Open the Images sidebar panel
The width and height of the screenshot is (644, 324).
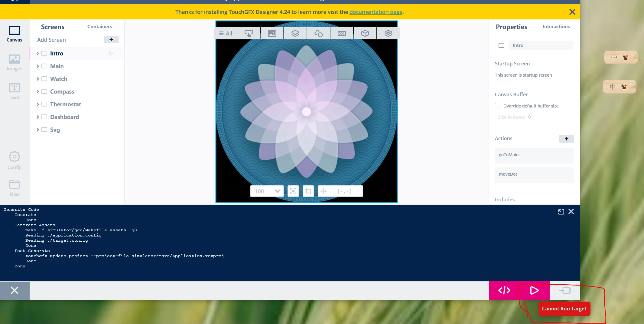click(x=15, y=63)
